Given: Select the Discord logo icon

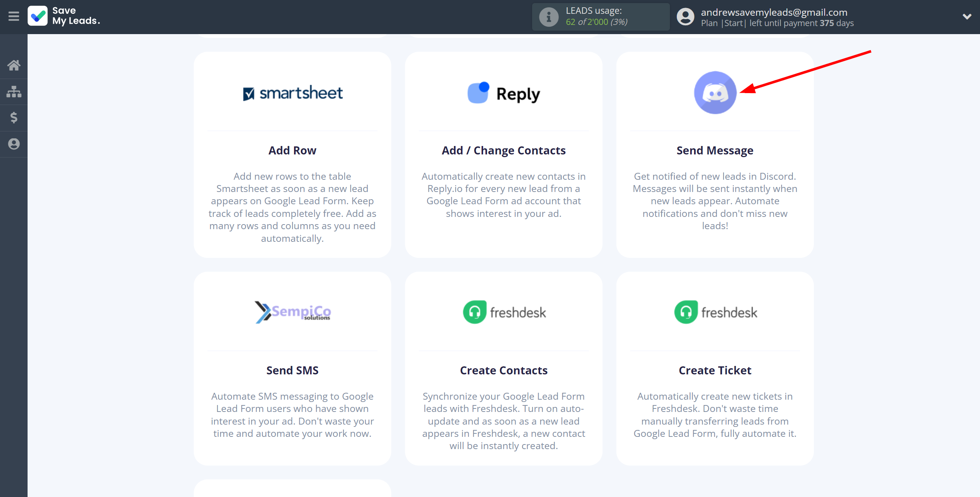Looking at the screenshot, I should click(x=715, y=93).
